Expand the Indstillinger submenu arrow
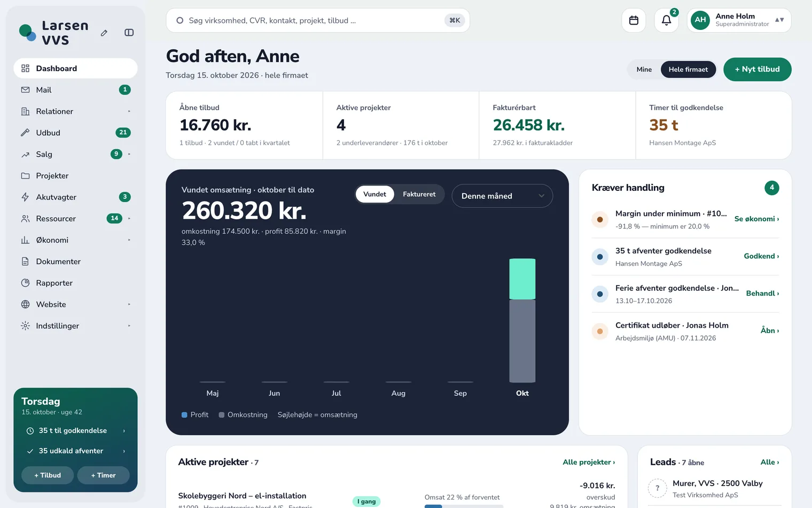 (129, 326)
